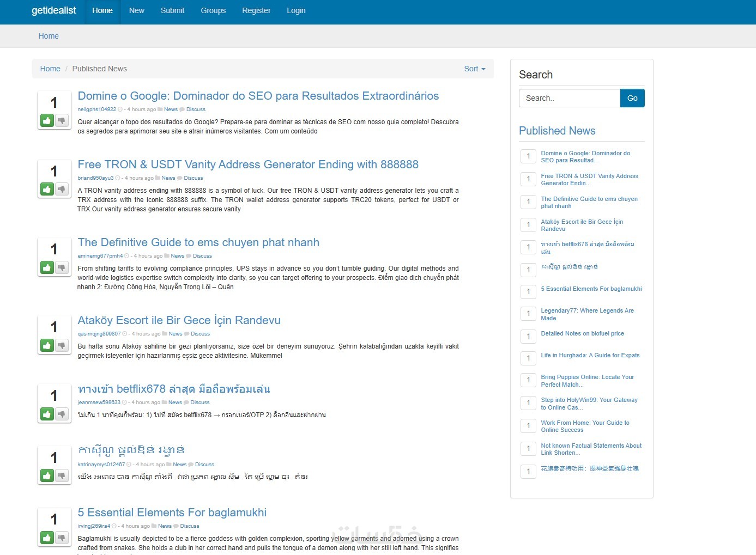Downvote the Domine o Google post
Screen dimensions: 756x555
tap(62, 121)
